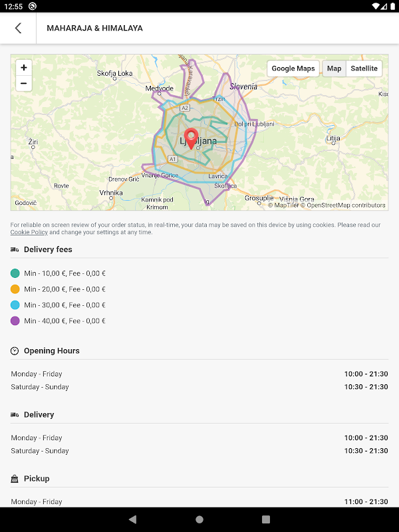Select the 'Min - 30,00 €, Fee - 0,00 €' text
Viewport: 399px width, 532px height.
[65, 305]
